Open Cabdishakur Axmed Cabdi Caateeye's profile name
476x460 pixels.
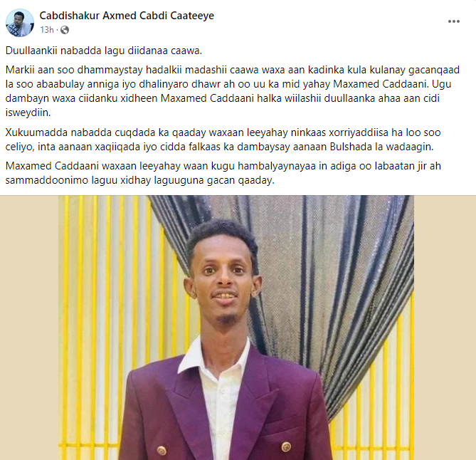[x=127, y=16]
